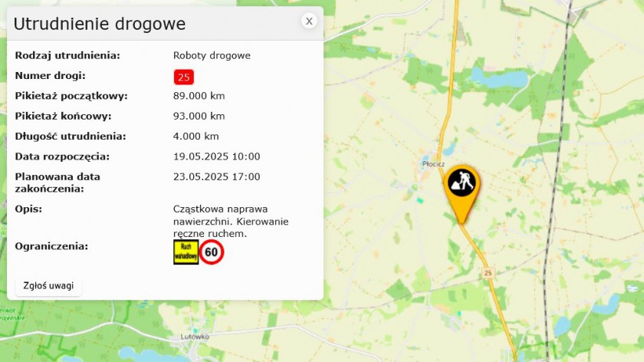Click the Utrudnienie drogowe popup title
This screenshot has width=644, height=362.
pyautogui.click(x=100, y=24)
